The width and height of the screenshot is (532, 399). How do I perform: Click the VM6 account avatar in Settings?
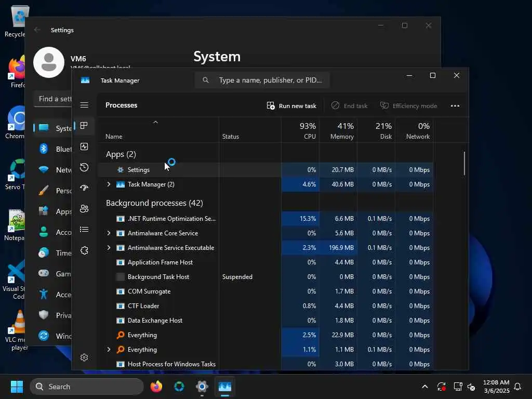pos(49,62)
